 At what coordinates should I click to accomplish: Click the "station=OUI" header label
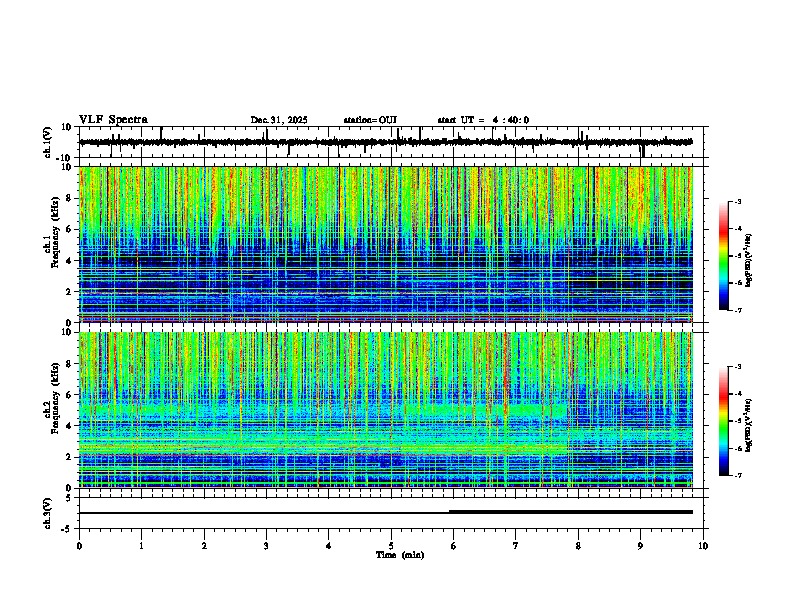(x=370, y=120)
